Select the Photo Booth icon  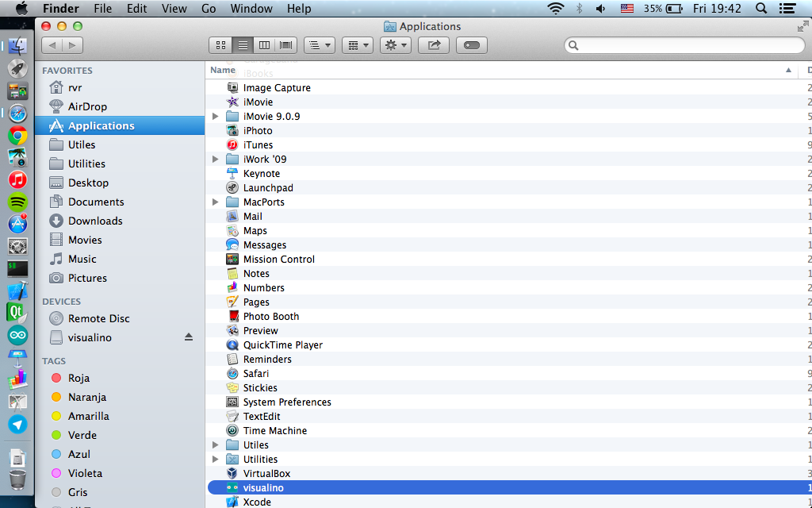[x=232, y=316]
